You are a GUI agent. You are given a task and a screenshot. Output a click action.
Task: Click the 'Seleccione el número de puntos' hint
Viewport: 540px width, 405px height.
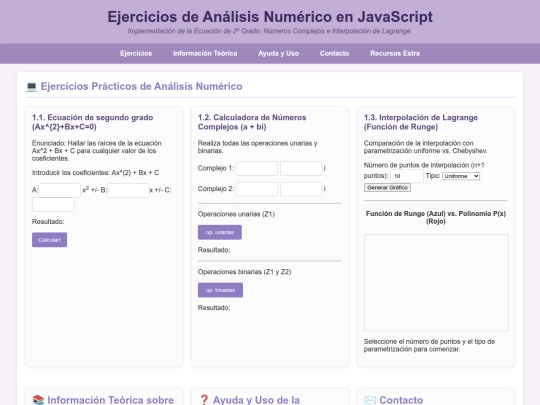tap(429, 345)
